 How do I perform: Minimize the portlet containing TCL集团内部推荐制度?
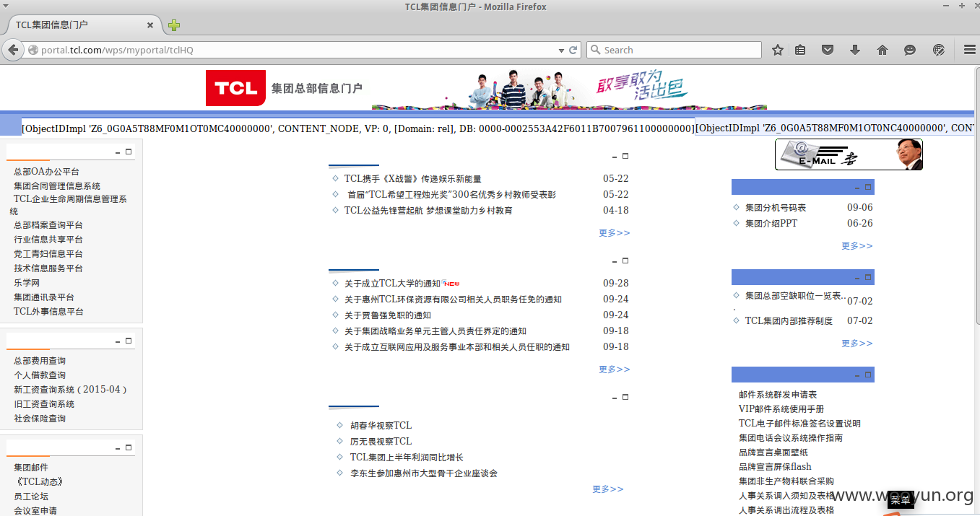coord(857,279)
